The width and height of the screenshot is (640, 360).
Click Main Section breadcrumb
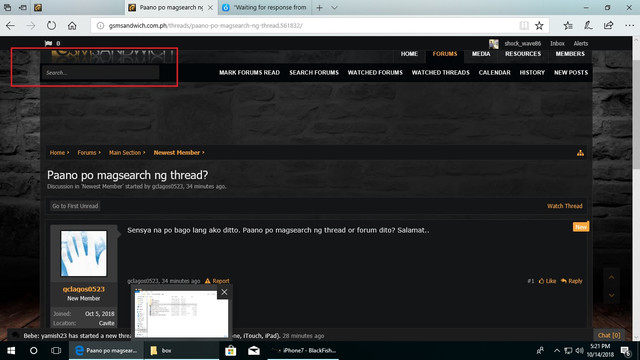pyautogui.click(x=124, y=153)
